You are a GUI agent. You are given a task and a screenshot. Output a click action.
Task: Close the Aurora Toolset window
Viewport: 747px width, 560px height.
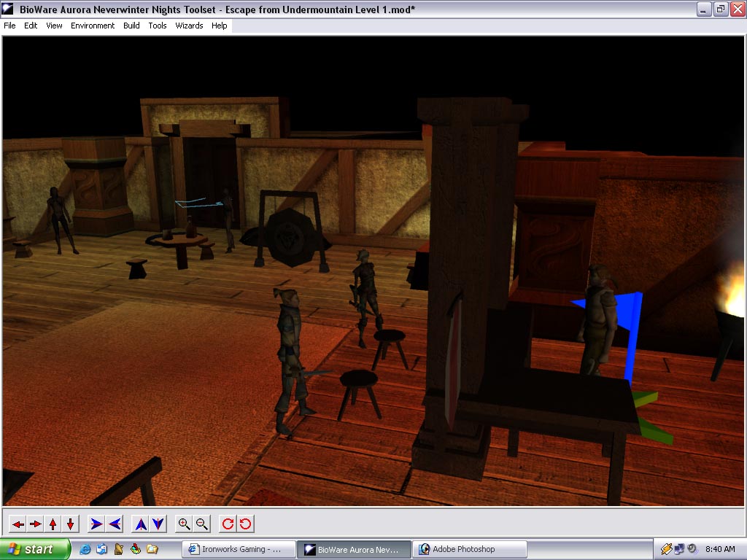738,9
